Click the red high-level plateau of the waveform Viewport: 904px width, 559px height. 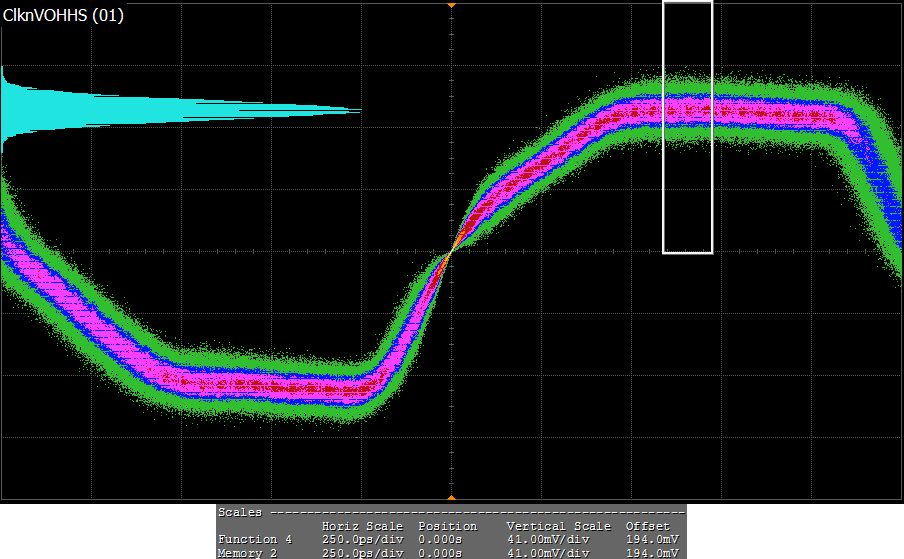click(x=740, y=112)
